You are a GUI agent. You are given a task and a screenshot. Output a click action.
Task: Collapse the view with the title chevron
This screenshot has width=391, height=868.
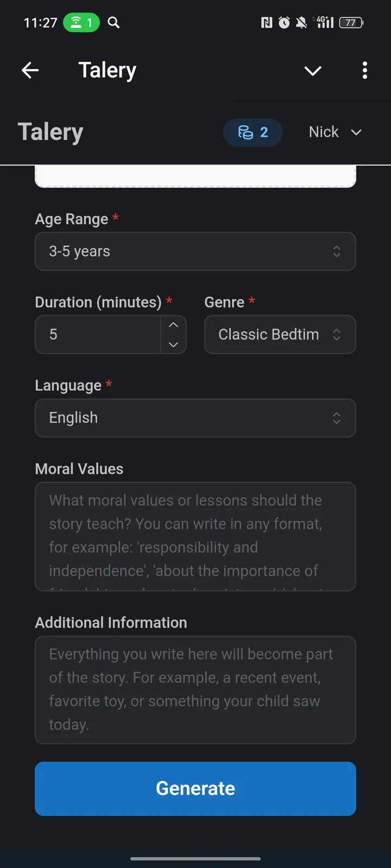[x=313, y=71]
